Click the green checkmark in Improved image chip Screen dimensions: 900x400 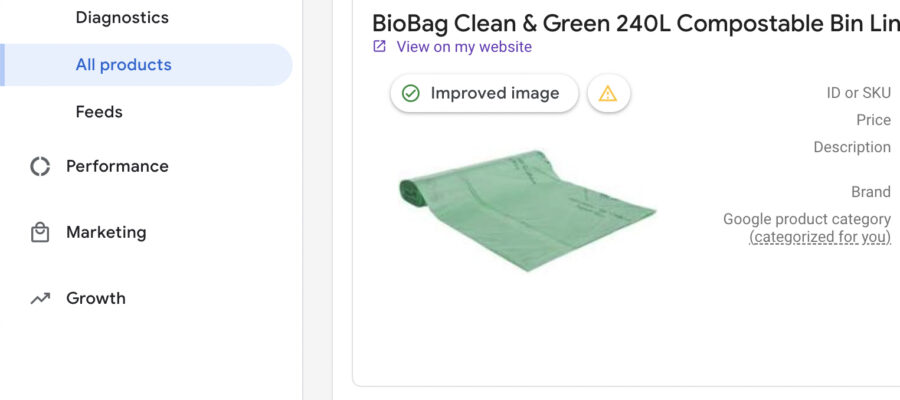pos(410,93)
